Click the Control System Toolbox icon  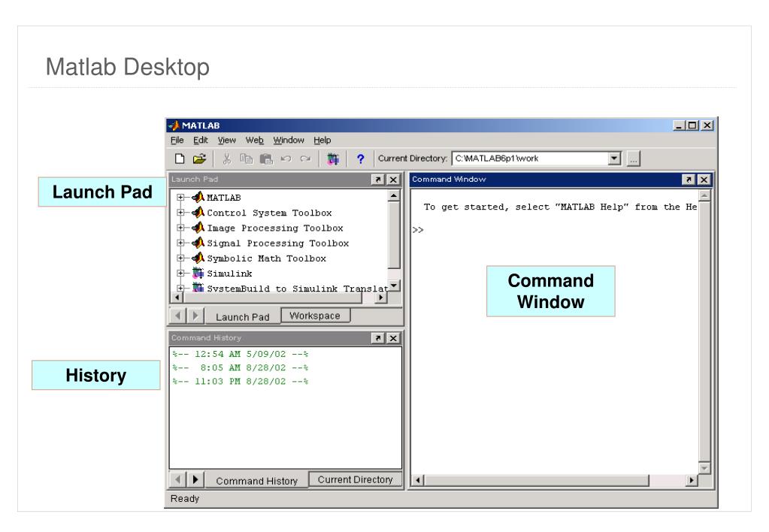point(198,213)
